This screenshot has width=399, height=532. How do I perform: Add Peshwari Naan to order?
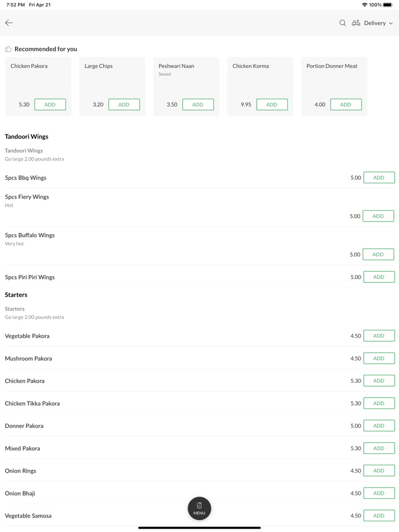point(198,104)
